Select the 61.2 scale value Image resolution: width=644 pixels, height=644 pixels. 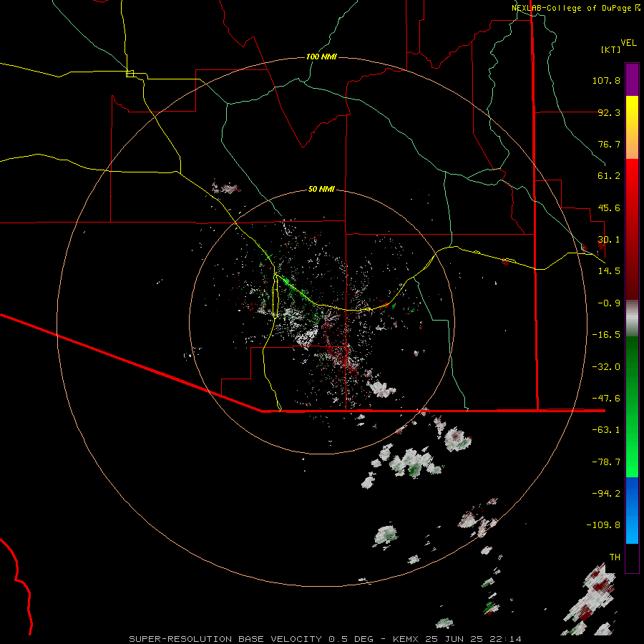(x=609, y=176)
